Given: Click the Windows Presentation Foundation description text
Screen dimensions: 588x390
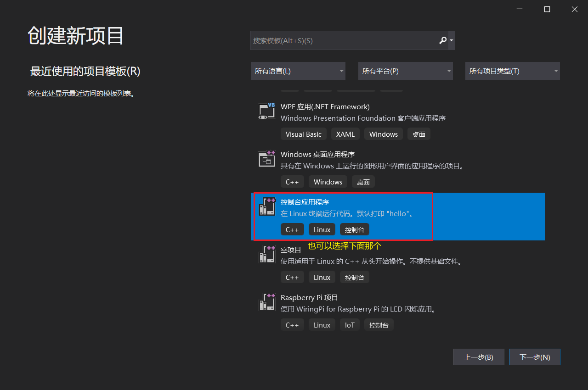Looking at the screenshot, I should click(x=363, y=118).
